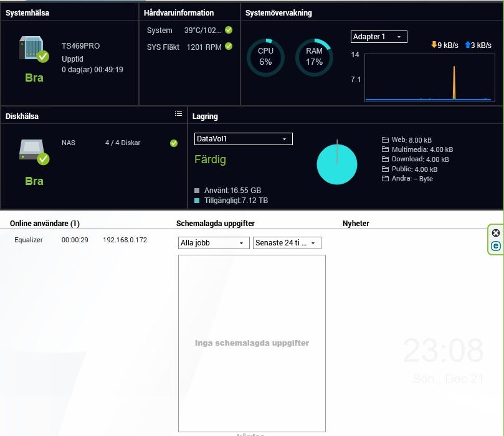Image resolution: width=504 pixels, height=436 pixels.
Task: Click the system temperature status checkmark
Action: coord(229,30)
